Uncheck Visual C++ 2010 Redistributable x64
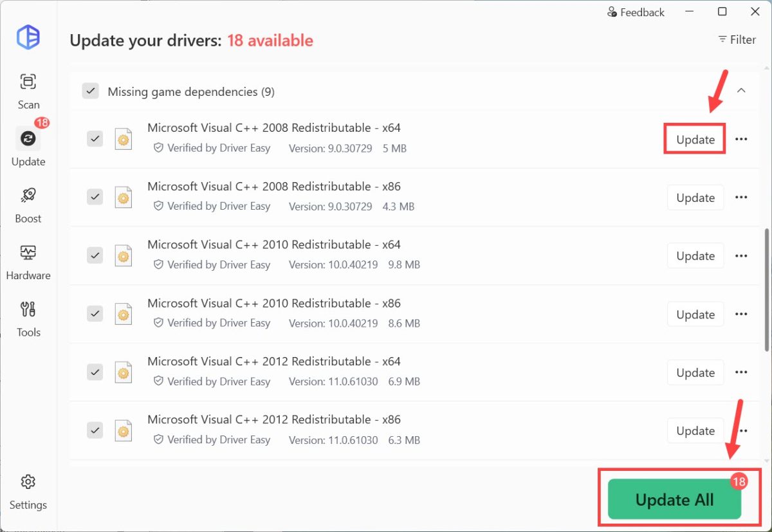 pos(95,255)
